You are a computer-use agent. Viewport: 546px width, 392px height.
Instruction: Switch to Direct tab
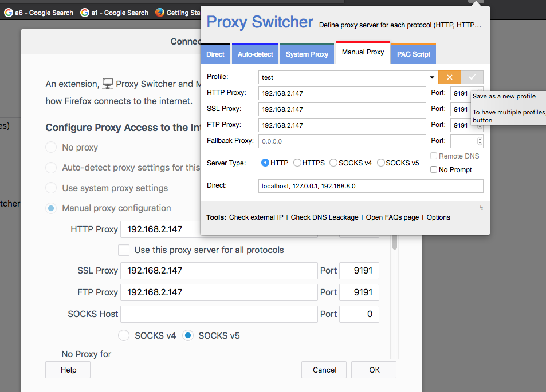[215, 54]
